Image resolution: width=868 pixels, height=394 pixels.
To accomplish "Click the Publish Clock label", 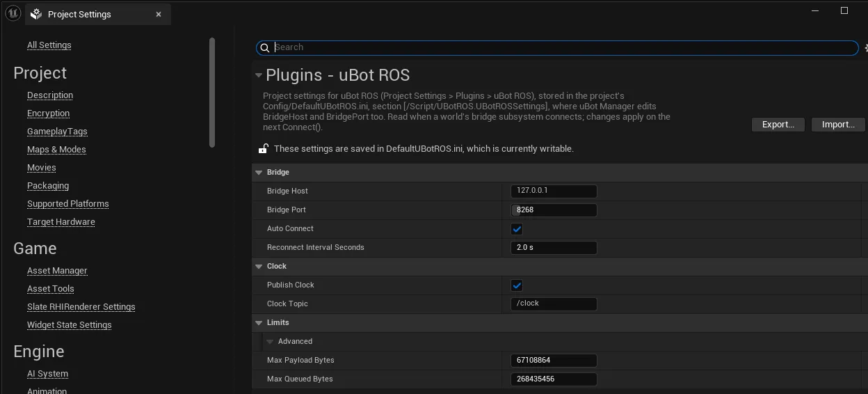I will tap(291, 285).
